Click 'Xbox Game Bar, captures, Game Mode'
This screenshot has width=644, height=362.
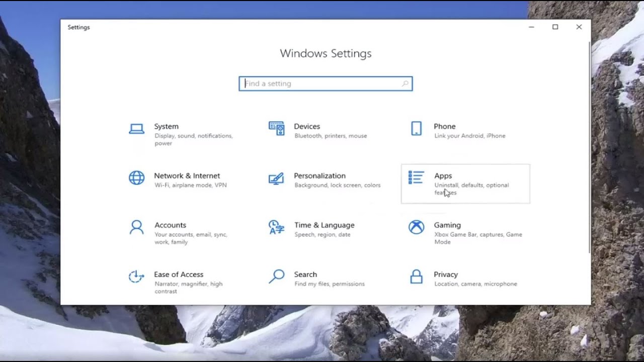[478, 238]
